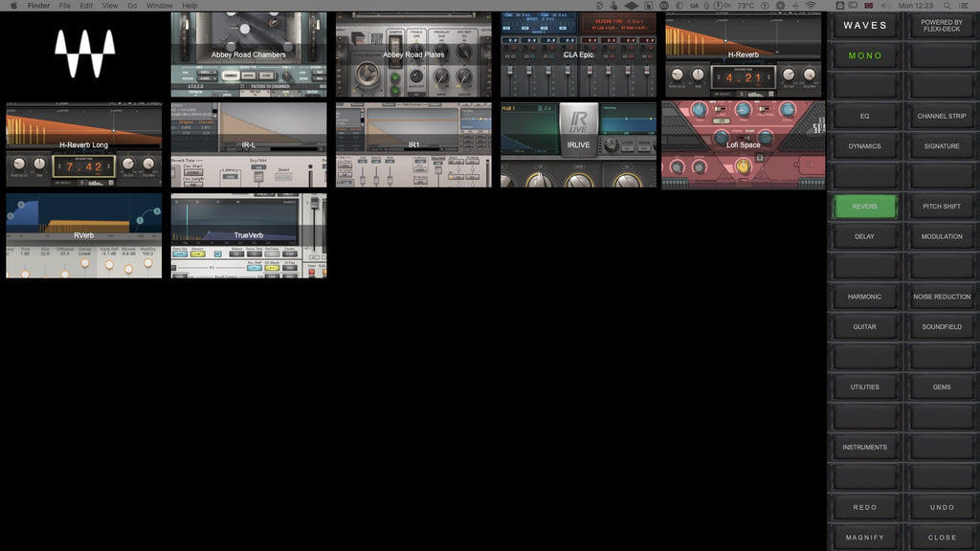Choose the H-Reverb plugin thumbnail

click(x=743, y=55)
